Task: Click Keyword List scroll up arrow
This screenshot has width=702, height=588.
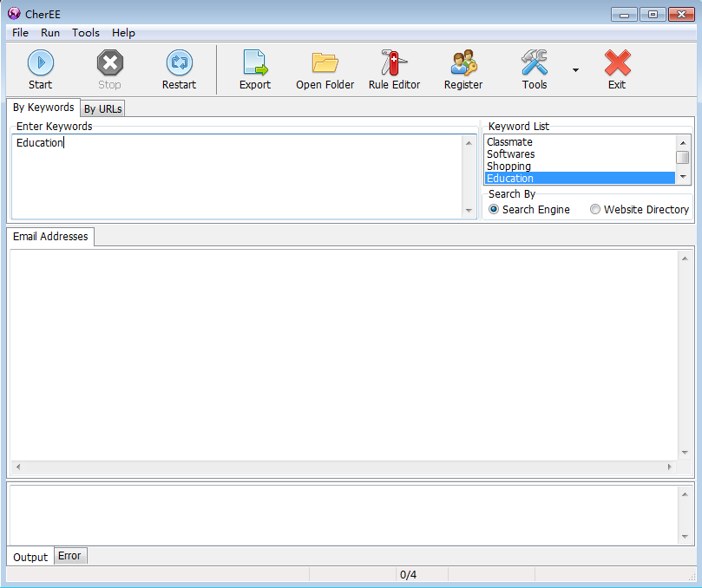Action: click(x=683, y=143)
